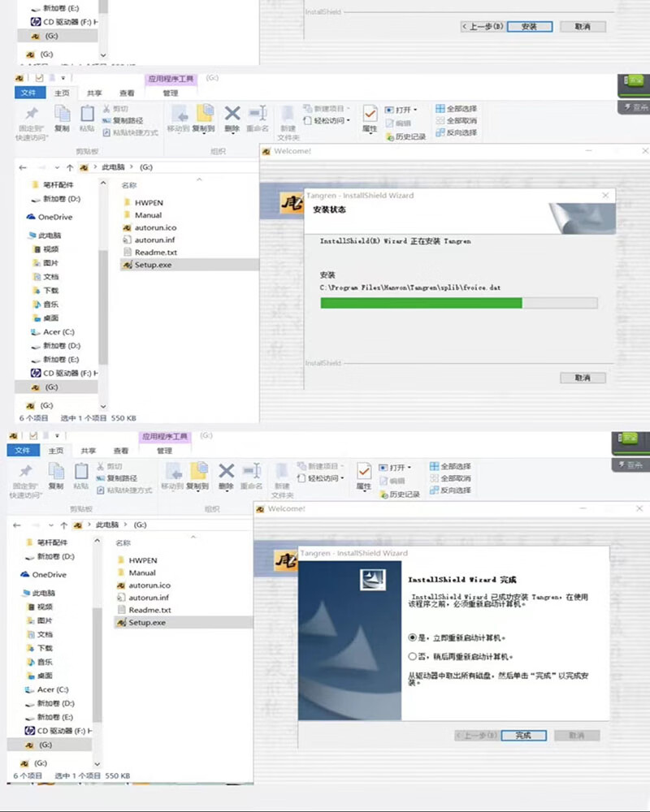Expand 新建项目 (New item) dropdown in the middle ribbon
Image resolution: width=650 pixels, height=812 pixels.
pyautogui.click(x=326, y=109)
